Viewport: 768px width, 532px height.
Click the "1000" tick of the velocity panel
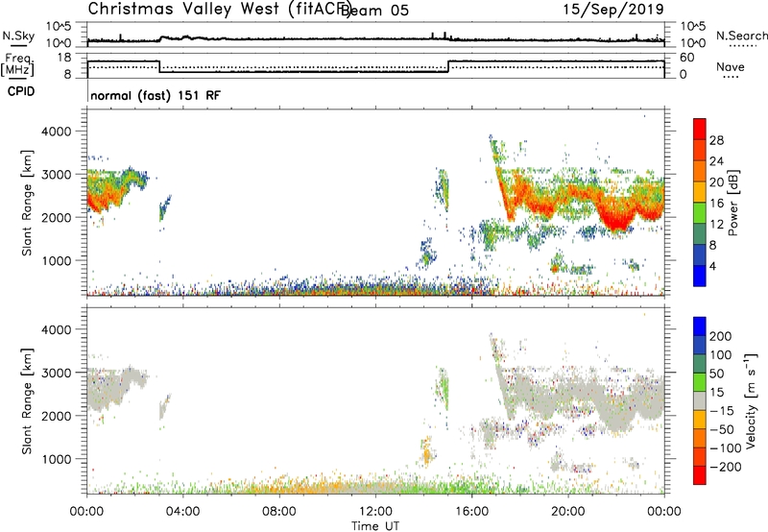click(56, 459)
